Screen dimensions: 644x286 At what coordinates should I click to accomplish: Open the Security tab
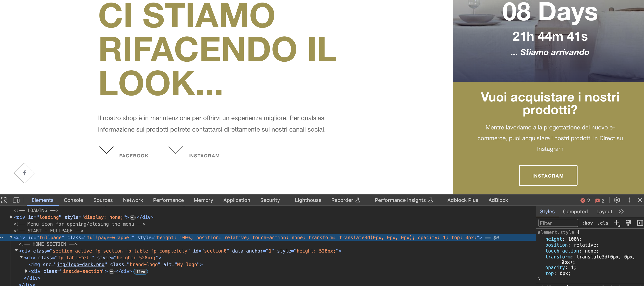coord(270,200)
